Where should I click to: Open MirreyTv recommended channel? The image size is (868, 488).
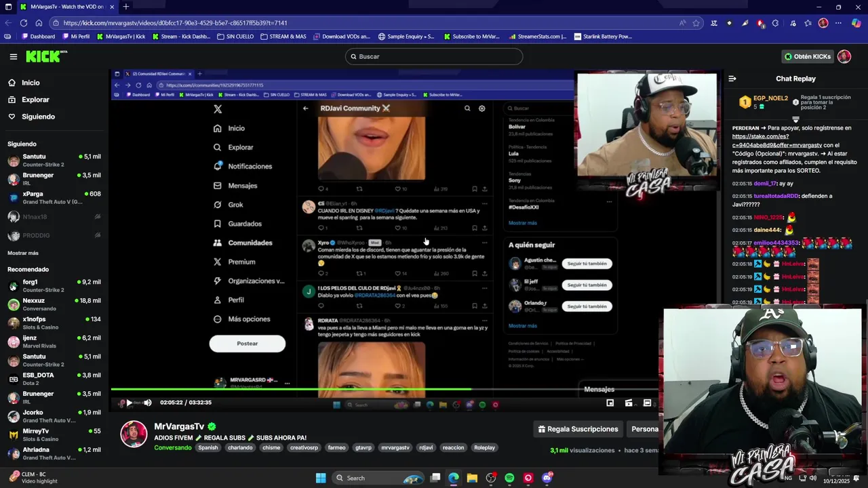pos(54,434)
